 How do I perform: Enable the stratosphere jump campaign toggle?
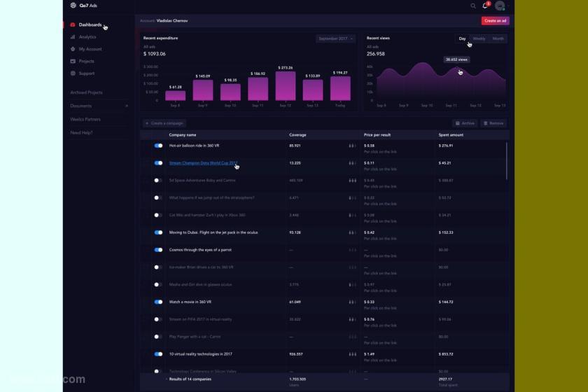pos(158,197)
